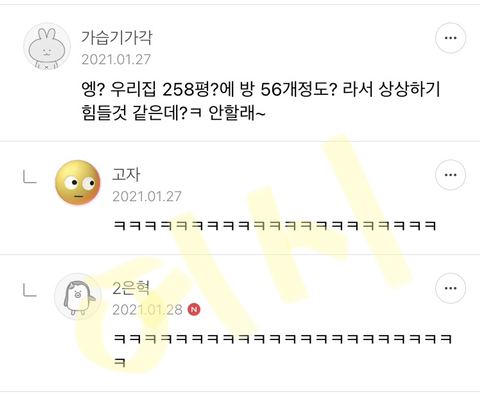Image resolution: width=480 pixels, height=402 pixels.
Task: Select the 2021.01.27 date under 고자
Action: 147,197
